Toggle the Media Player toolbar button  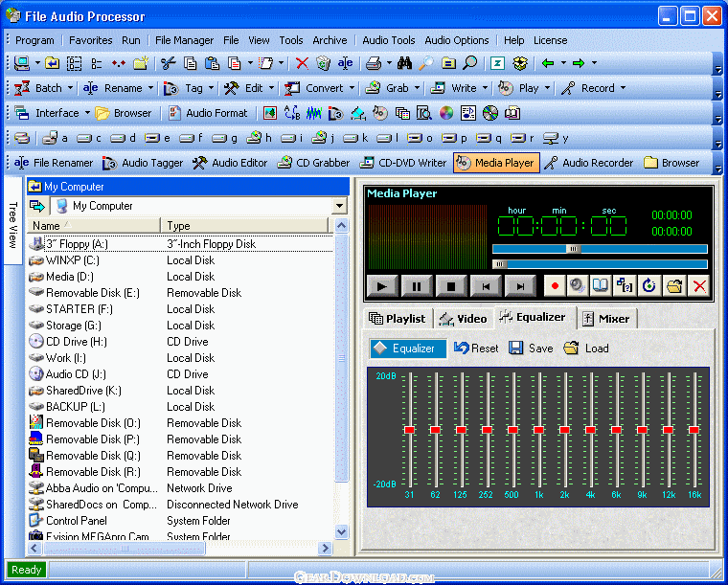496,163
